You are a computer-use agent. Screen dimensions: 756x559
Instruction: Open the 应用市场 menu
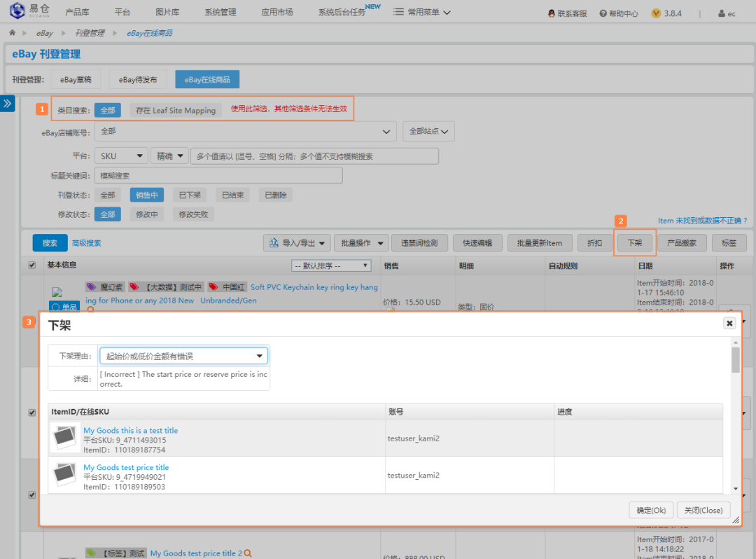click(x=277, y=12)
